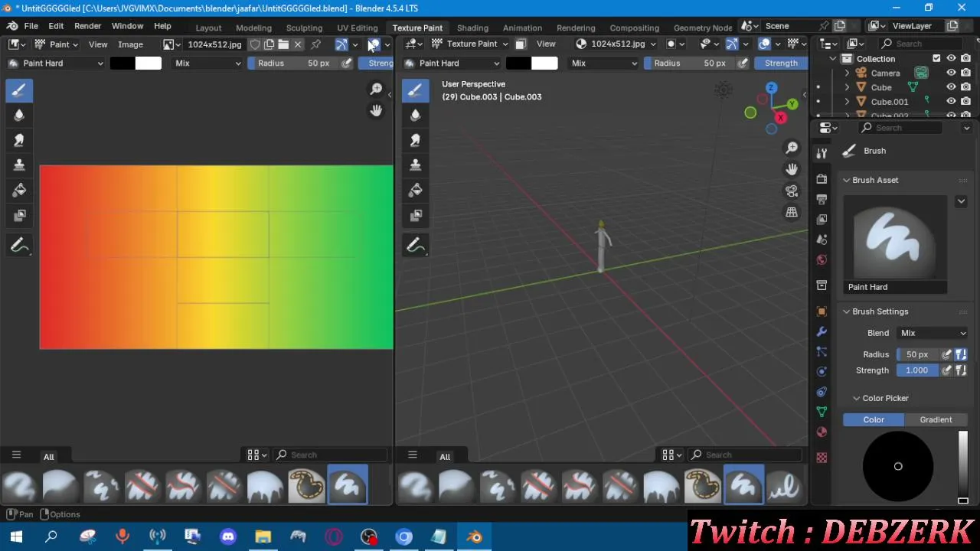Switch to the UV Editing workspace tab
The width and height of the screenshot is (980, 551).
coord(358,28)
